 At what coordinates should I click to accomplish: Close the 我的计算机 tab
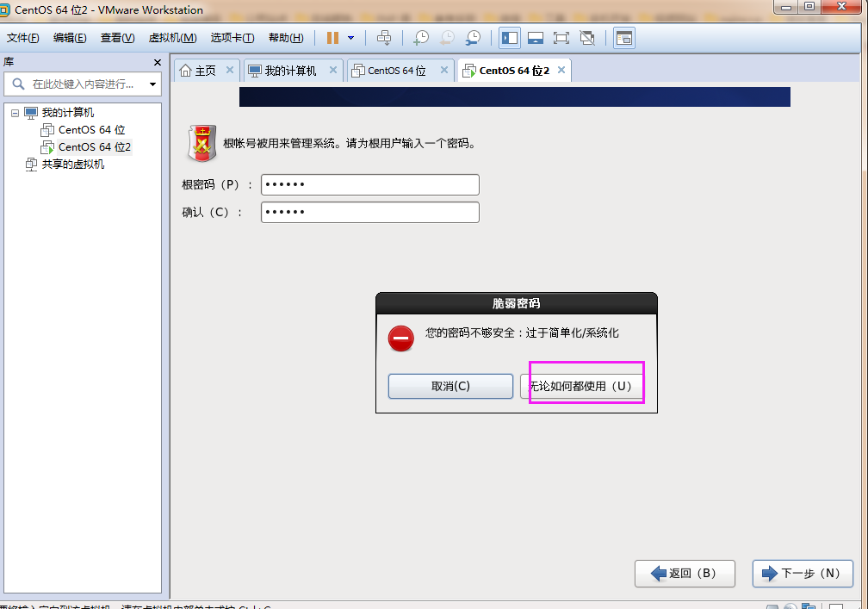(333, 70)
